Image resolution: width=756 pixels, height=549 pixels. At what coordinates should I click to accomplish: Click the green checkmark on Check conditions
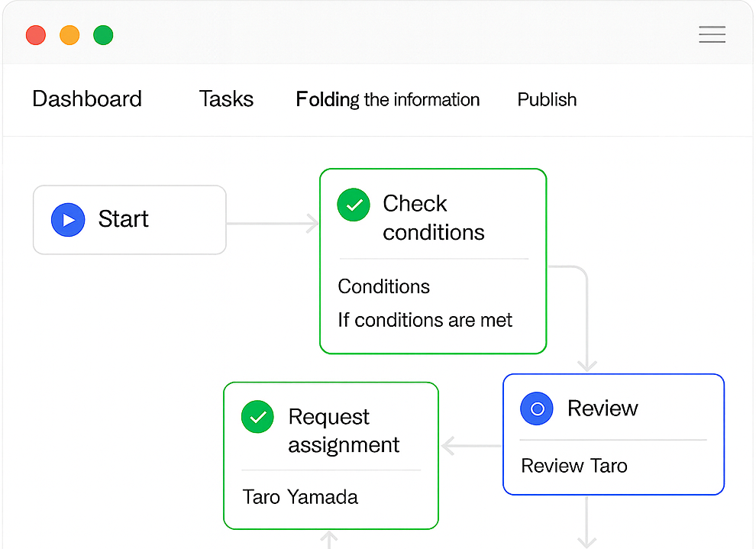point(354,205)
